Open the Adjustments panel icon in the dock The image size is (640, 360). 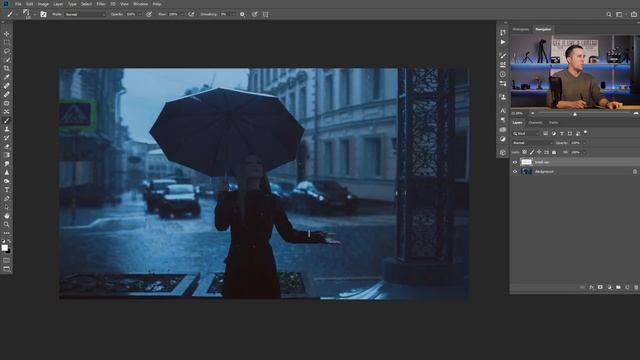click(503, 139)
